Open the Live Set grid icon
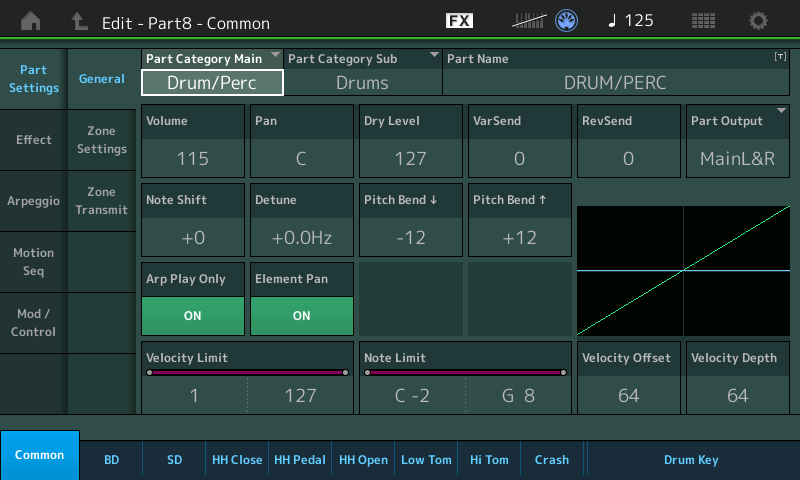 [x=703, y=21]
